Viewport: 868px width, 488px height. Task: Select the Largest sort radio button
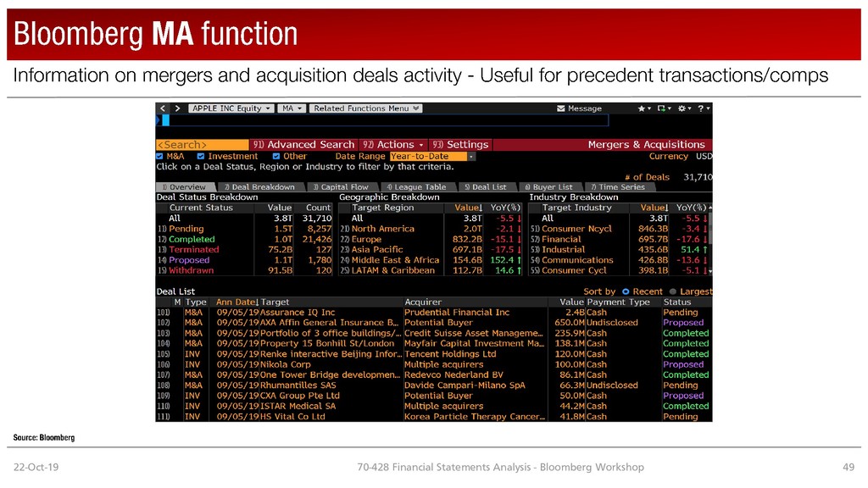click(673, 291)
